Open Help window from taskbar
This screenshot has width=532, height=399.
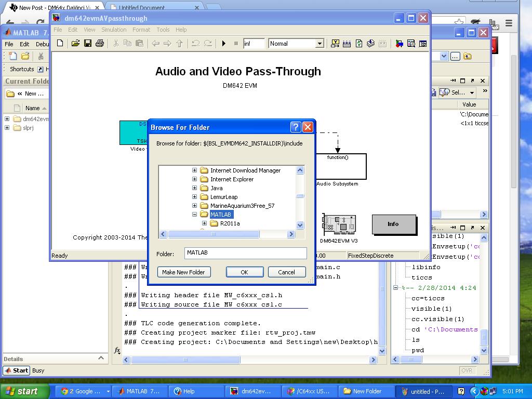coord(197,391)
